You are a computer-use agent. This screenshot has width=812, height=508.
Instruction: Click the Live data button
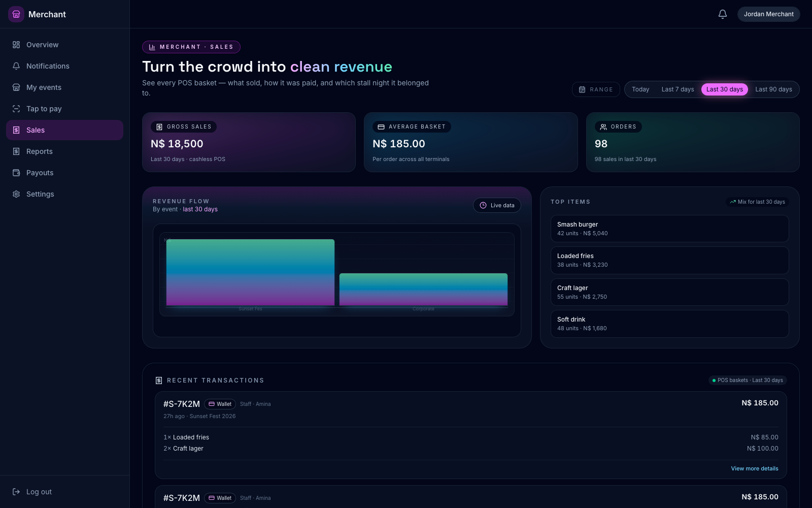point(497,205)
